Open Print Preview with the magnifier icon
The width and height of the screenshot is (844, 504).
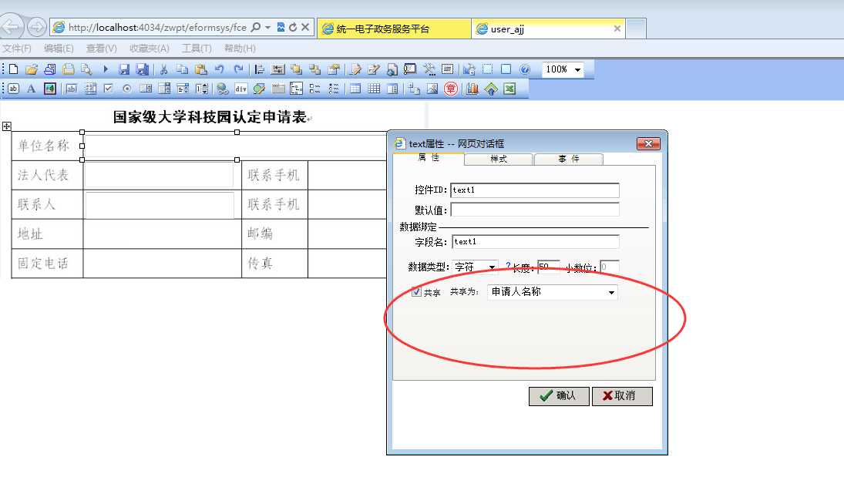(86, 69)
